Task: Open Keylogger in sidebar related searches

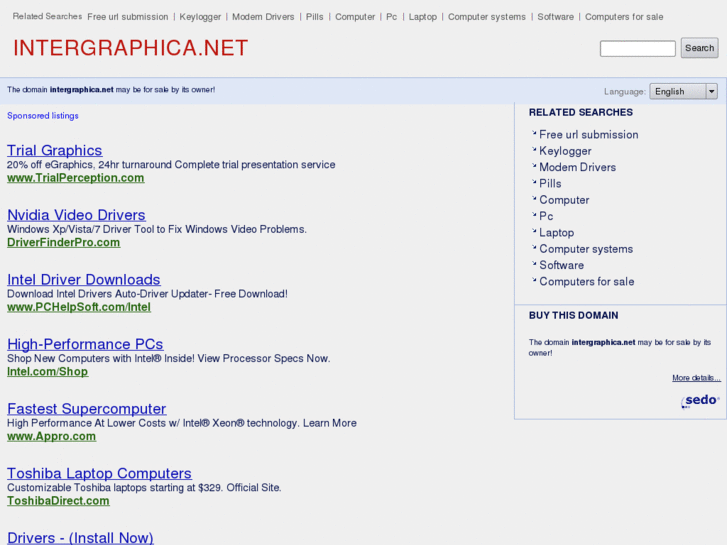Action: [566, 151]
